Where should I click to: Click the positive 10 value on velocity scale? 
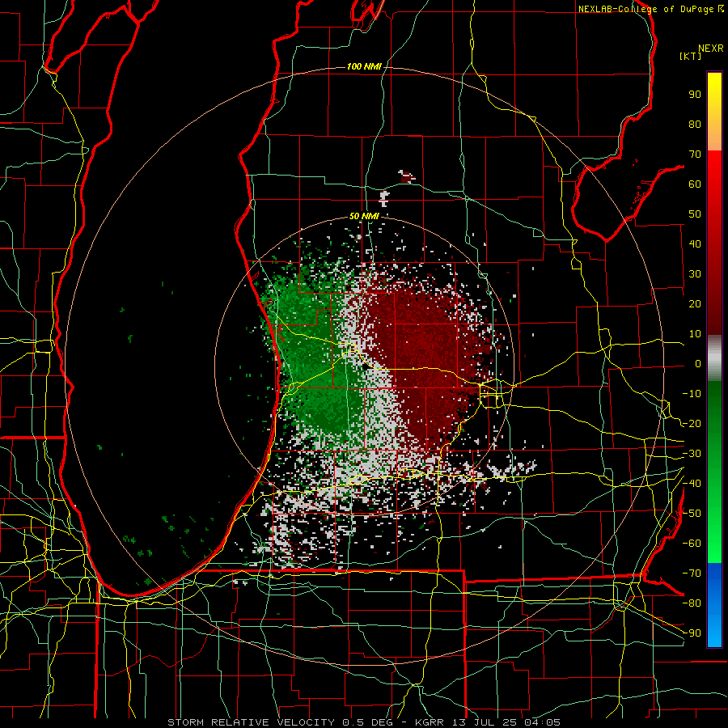[695, 334]
